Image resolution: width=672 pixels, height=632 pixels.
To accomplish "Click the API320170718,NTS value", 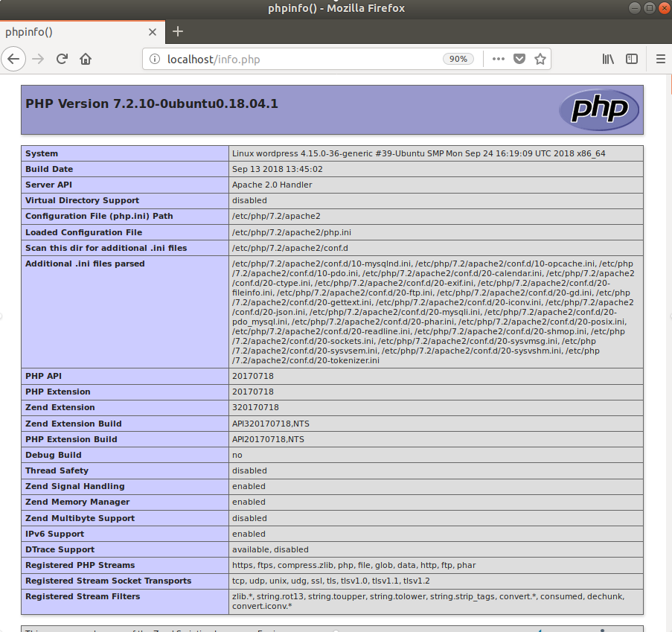I will (x=271, y=424).
